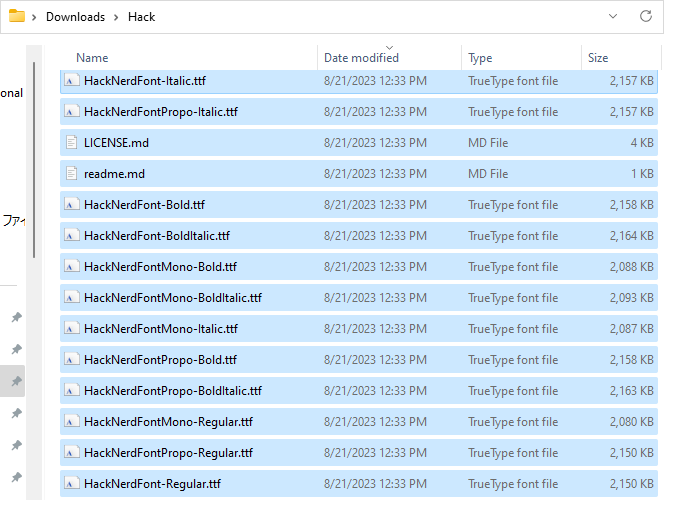Open the address bar history dropdown
673x505 pixels.
[x=613, y=16]
